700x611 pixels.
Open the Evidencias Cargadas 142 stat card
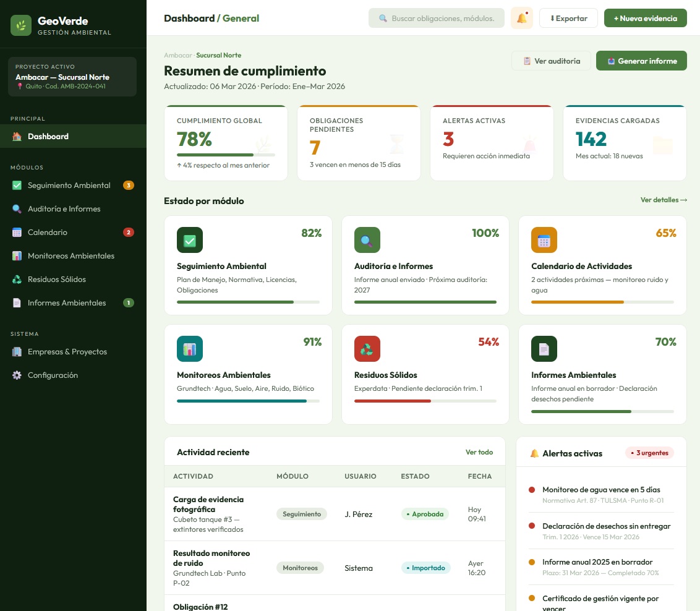pos(625,143)
